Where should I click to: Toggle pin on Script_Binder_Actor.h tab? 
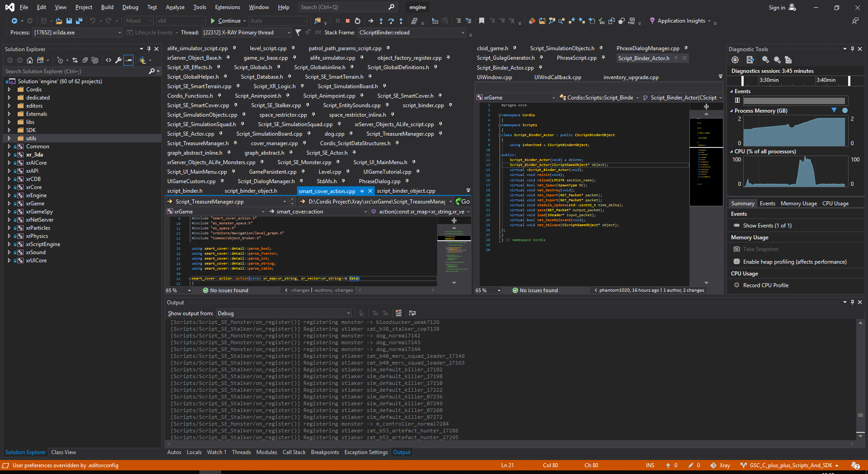click(676, 58)
